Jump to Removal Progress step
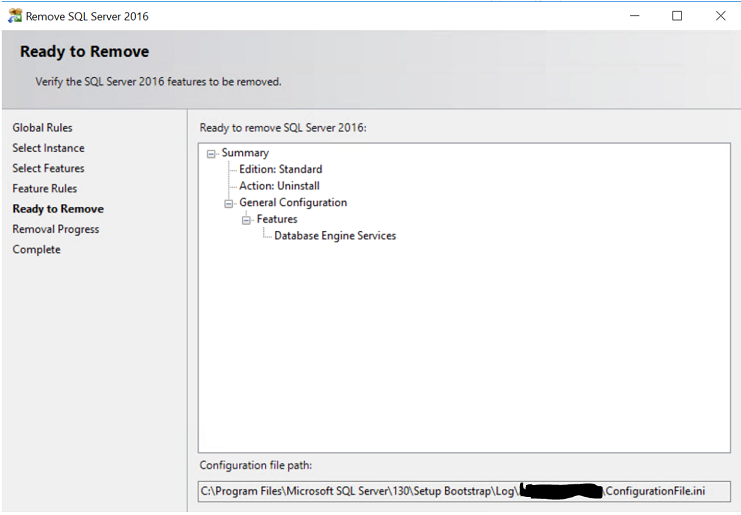This screenshot has width=741, height=515. click(x=56, y=229)
